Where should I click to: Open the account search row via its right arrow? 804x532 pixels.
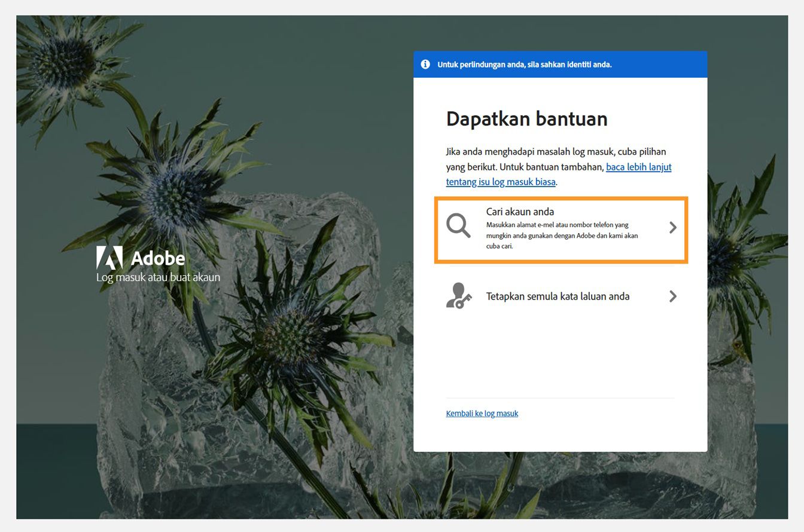(x=672, y=227)
